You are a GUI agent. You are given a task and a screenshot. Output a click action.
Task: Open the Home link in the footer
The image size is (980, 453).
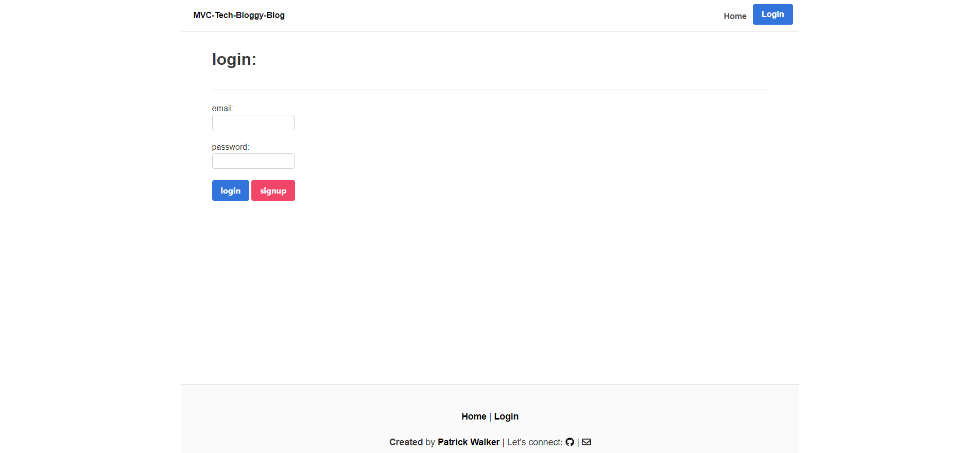(473, 416)
